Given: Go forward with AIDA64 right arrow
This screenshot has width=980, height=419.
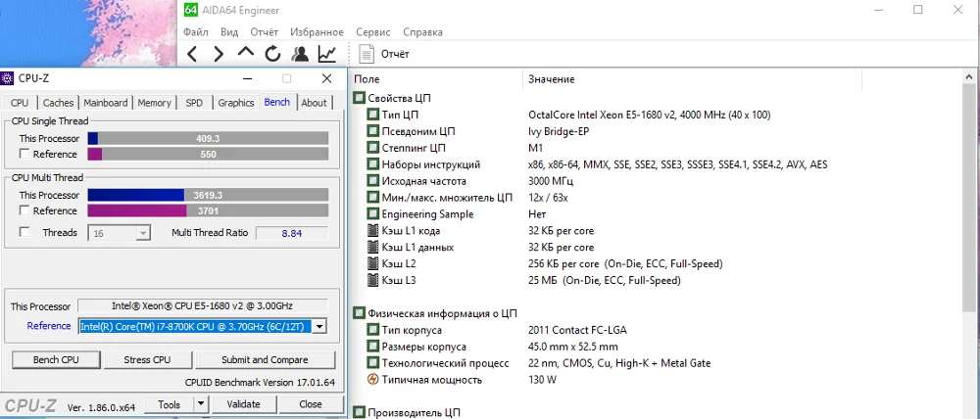Looking at the screenshot, I should coord(219,54).
